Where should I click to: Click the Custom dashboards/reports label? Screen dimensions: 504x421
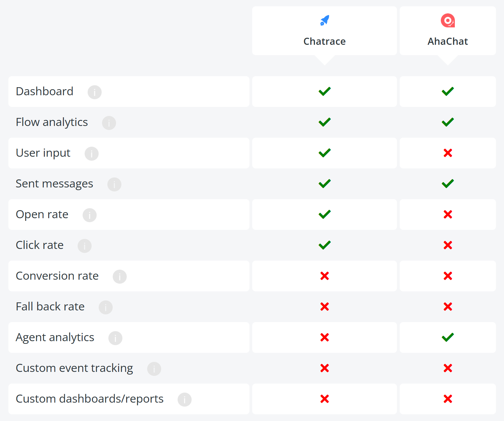click(x=90, y=399)
